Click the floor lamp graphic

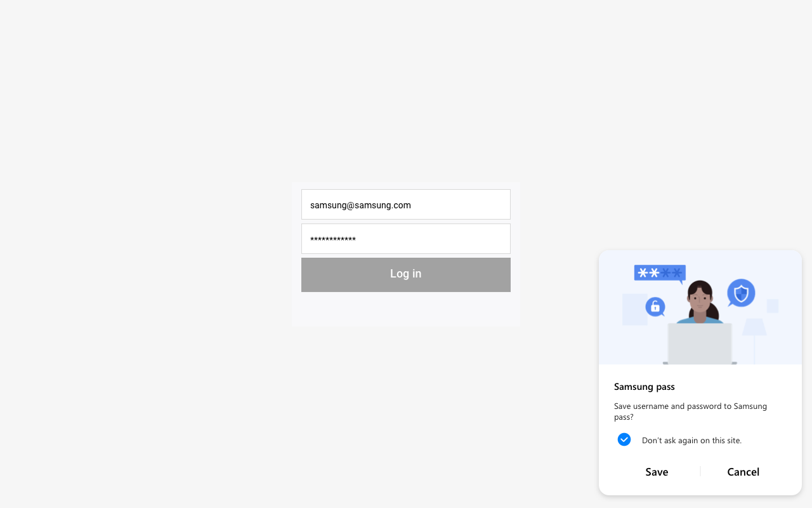click(754, 330)
